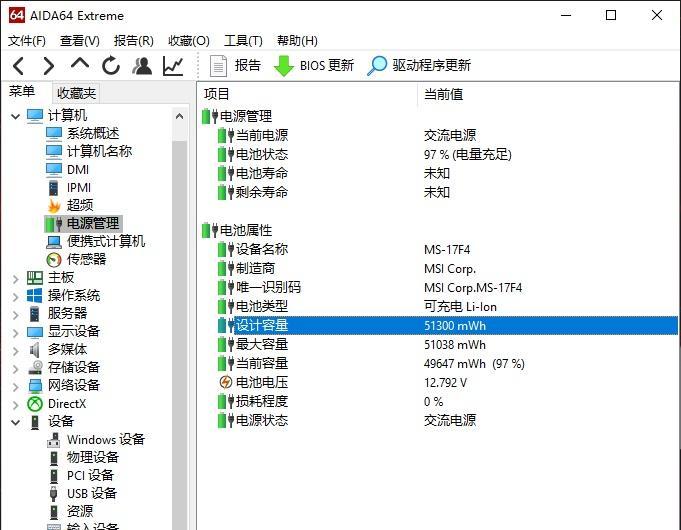The height and width of the screenshot is (530, 681).
Task: Open the 文件(F) menu
Action: coord(27,40)
